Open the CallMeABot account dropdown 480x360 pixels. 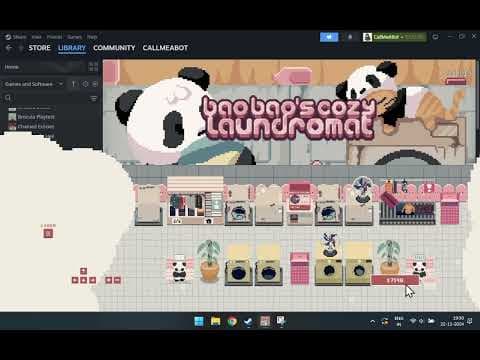tap(394, 37)
